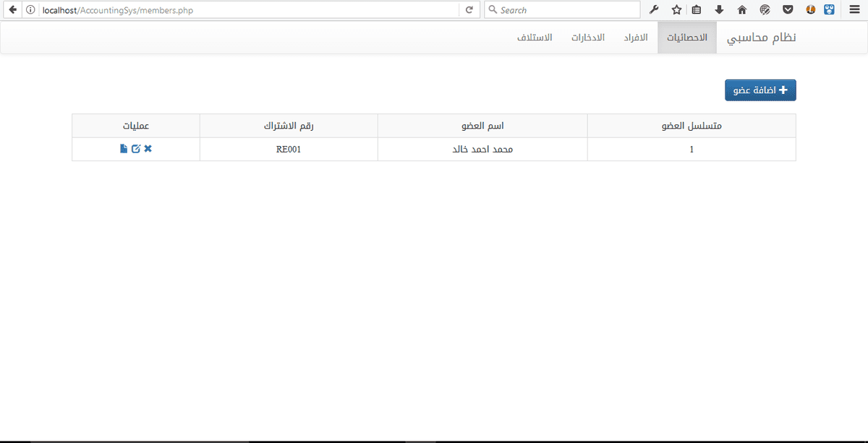The image size is (868, 443).
Task: Save page to Pocket icon
Action: tap(787, 10)
